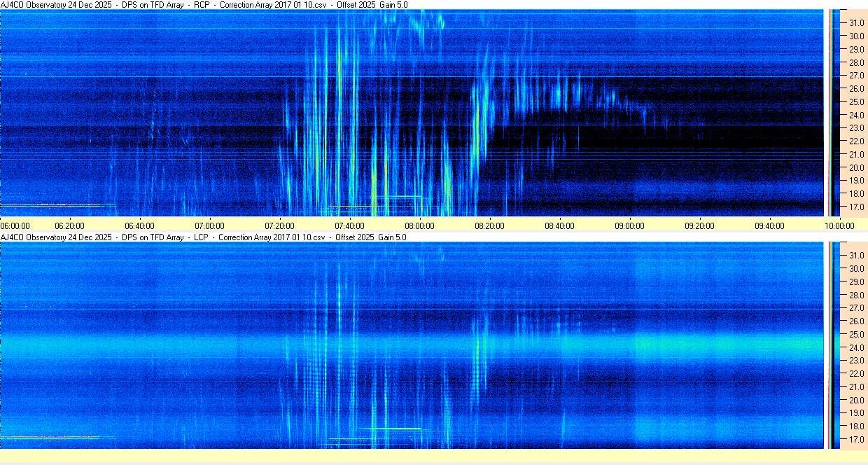Click the 23.0 frequency label on RCP plot
Viewport: 868px width, 465px height.
pyautogui.click(x=857, y=128)
